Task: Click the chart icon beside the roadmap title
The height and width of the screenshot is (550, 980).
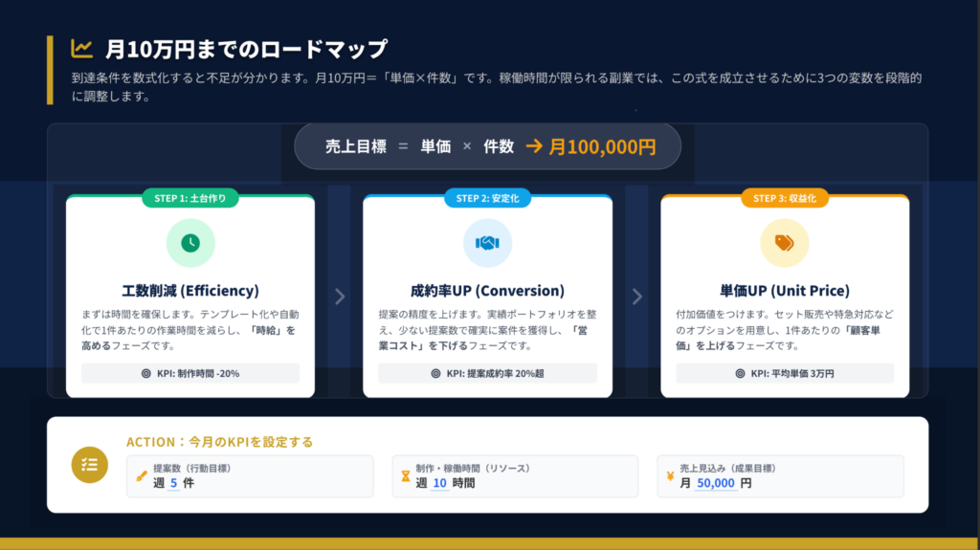Action: point(82,48)
